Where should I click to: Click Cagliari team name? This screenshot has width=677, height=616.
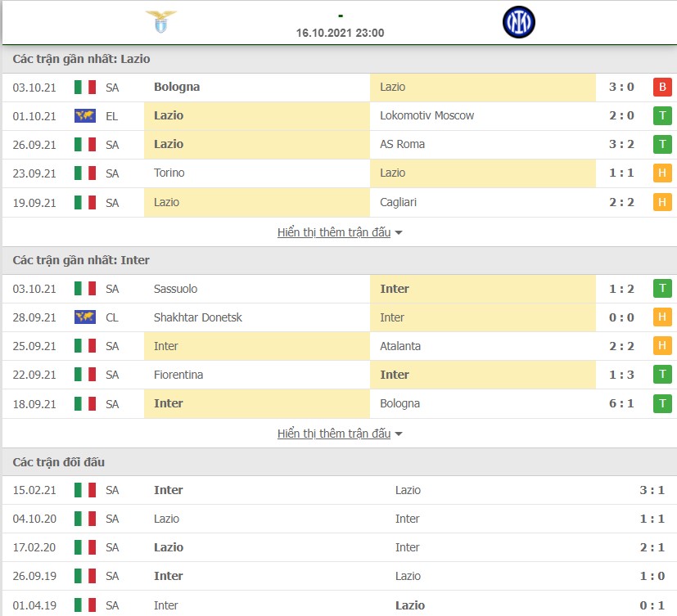click(x=398, y=202)
